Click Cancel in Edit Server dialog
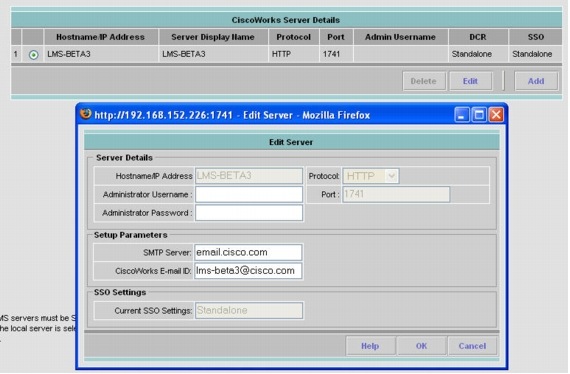This screenshot has width=570, height=374. click(472, 346)
